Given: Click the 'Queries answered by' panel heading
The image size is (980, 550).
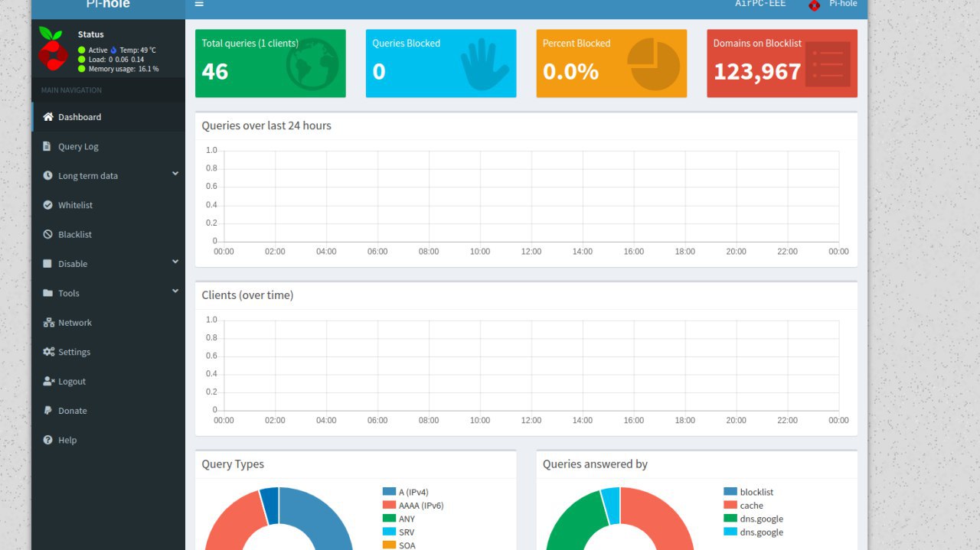Looking at the screenshot, I should click(x=595, y=464).
